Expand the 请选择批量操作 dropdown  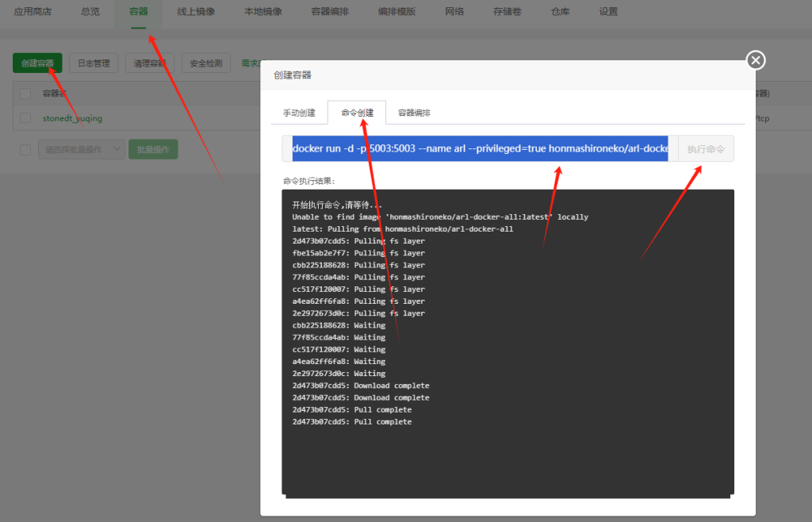coord(82,149)
